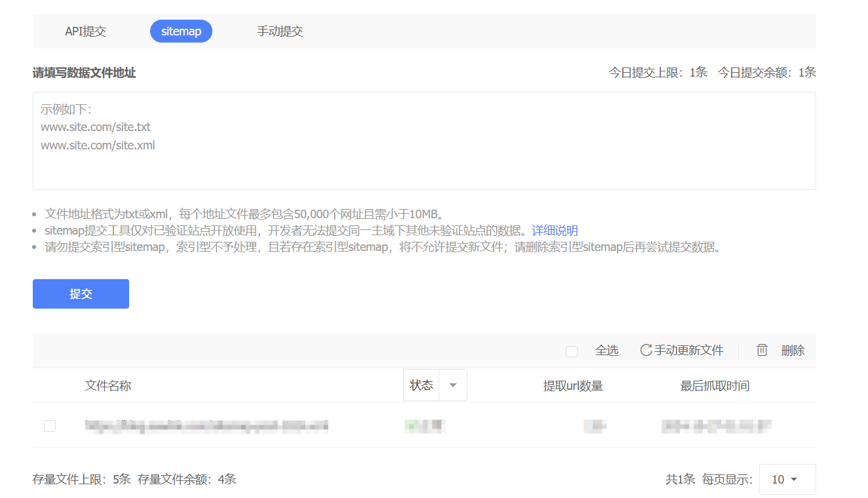This screenshot has height=498, width=868.
Task: Open the 手动提交 tab
Action: point(280,31)
